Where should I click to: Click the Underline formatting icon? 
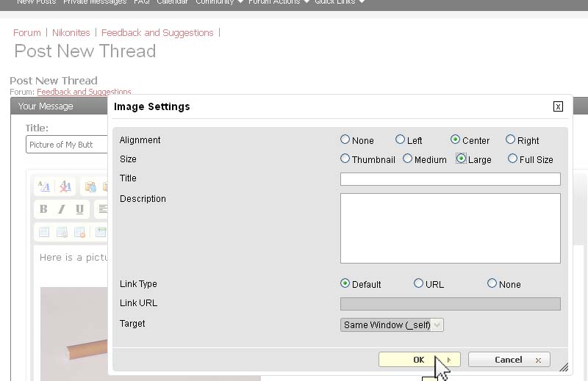(79, 209)
